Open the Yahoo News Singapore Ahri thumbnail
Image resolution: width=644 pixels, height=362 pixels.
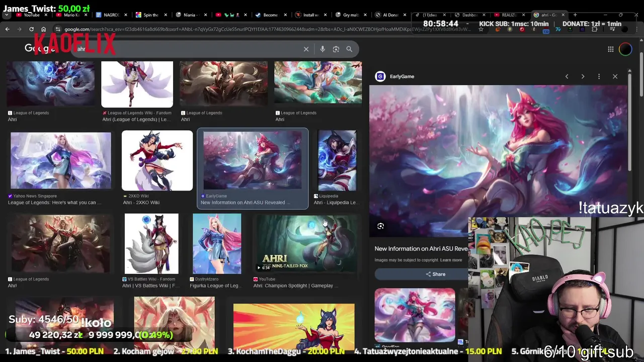(x=61, y=161)
